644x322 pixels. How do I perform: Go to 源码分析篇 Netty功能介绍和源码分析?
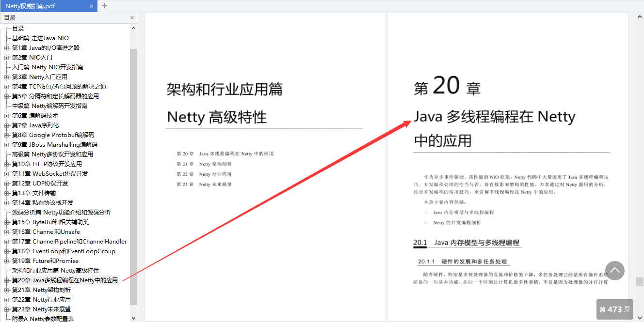click(x=61, y=213)
